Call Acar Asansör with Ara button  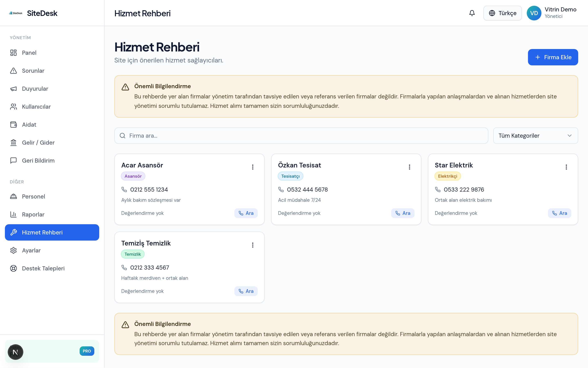[x=246, y=213]
